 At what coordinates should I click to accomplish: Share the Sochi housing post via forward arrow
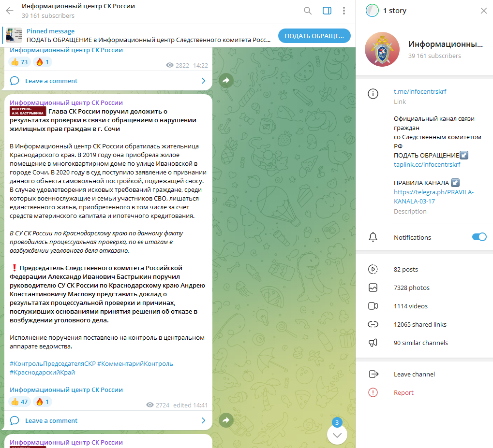[x=226, y=420]
